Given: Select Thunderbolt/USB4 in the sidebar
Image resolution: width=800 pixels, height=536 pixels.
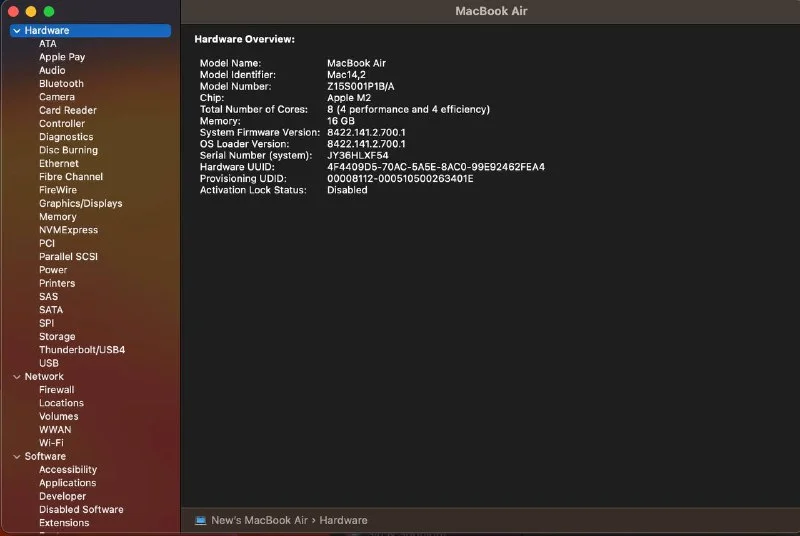Looking at the screenshot, I should point(81,350).
